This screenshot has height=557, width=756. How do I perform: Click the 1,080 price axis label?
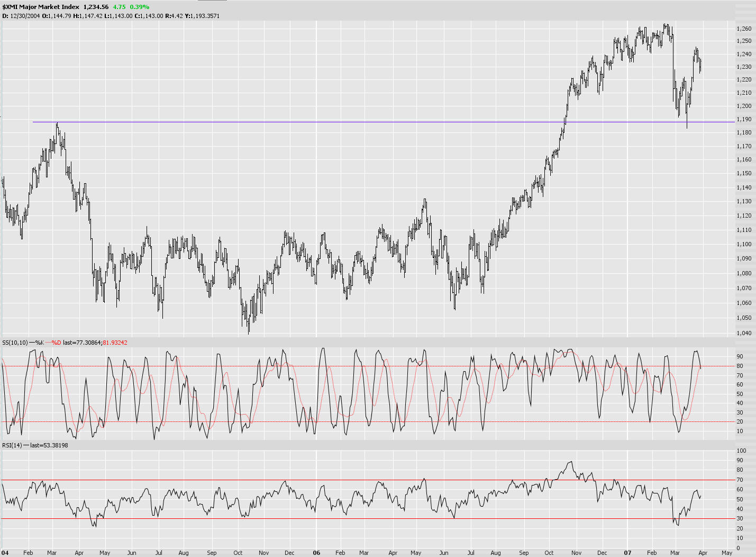point(744,273)
